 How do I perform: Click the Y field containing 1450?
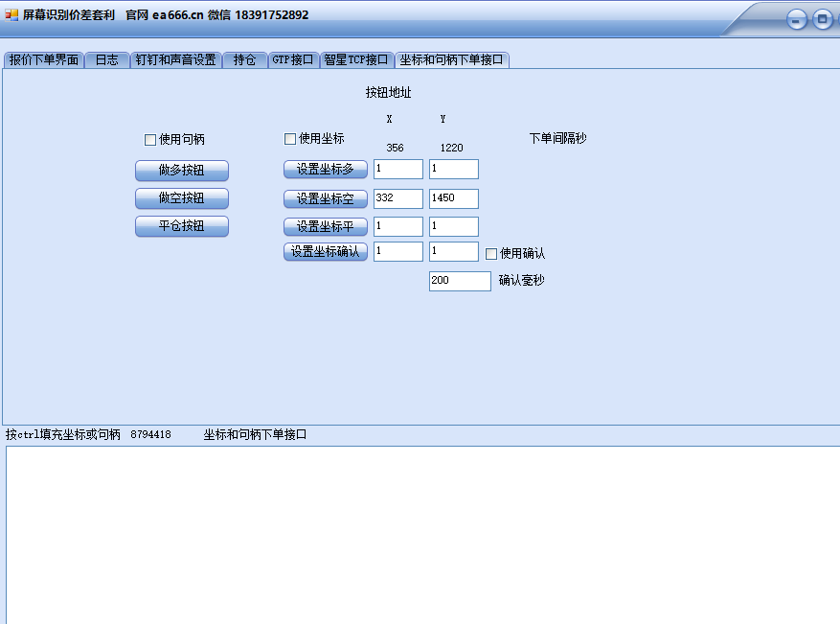pos(453,198)
